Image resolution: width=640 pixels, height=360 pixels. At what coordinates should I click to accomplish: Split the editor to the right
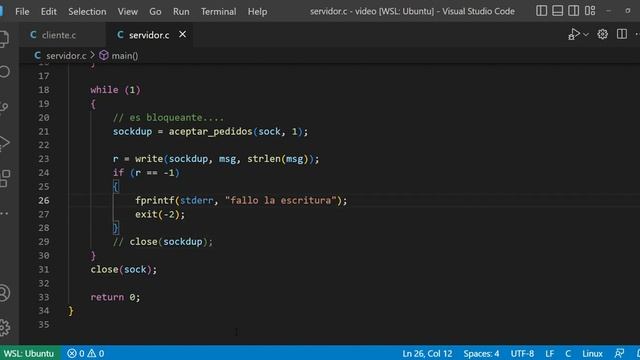tap(622, 34)
